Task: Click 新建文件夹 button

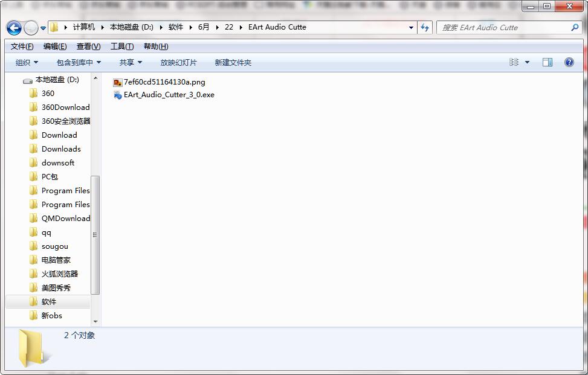Action: (x=233, y=63)
